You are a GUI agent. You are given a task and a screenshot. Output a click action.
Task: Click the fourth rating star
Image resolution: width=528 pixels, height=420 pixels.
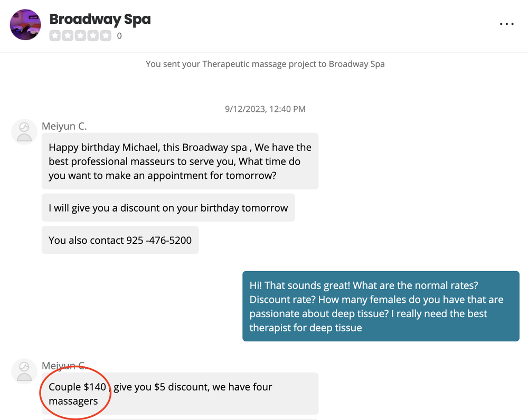tap(93, 36)
